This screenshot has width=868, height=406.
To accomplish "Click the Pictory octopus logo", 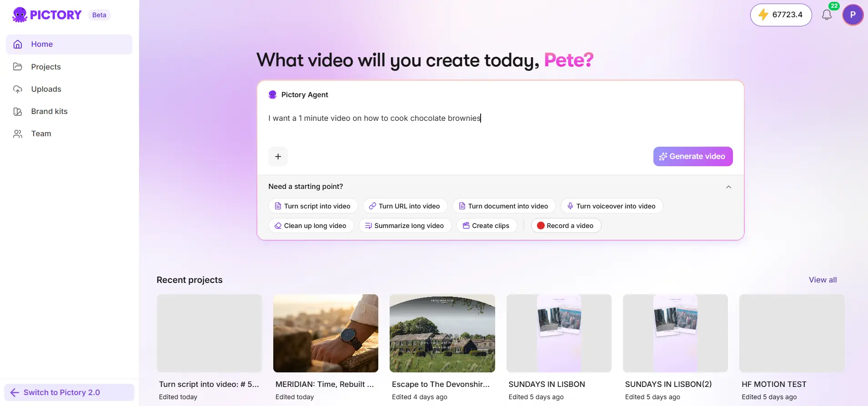I will click(x=20, y=15).
